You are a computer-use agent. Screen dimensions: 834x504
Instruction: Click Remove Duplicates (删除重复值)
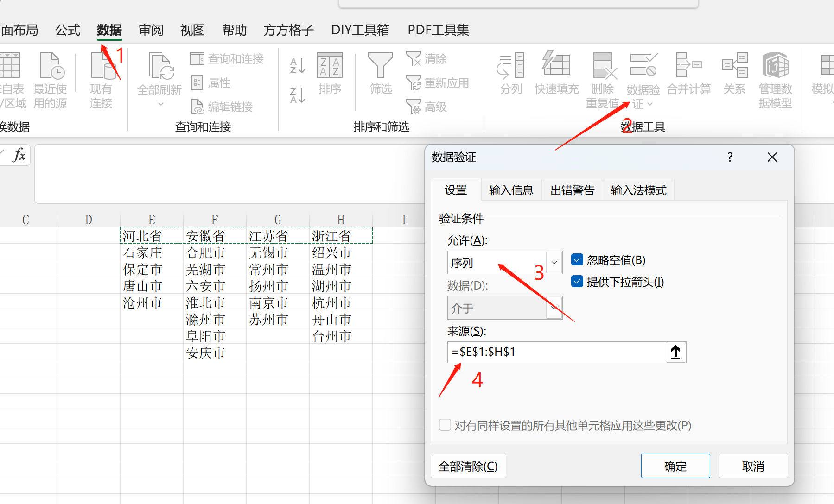pos(603,80)
